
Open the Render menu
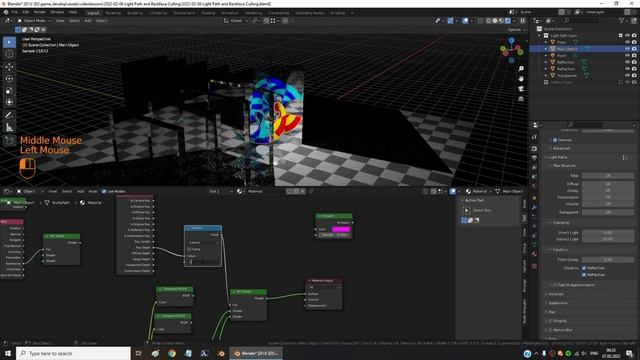40,12
